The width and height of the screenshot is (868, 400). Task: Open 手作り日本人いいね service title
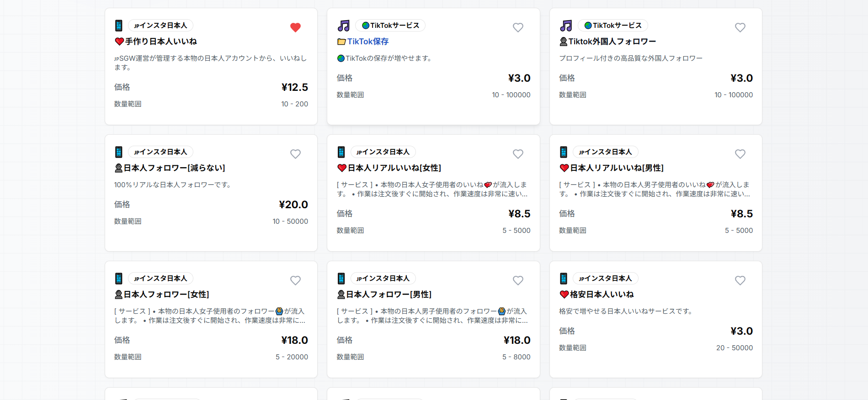point(161,42)
